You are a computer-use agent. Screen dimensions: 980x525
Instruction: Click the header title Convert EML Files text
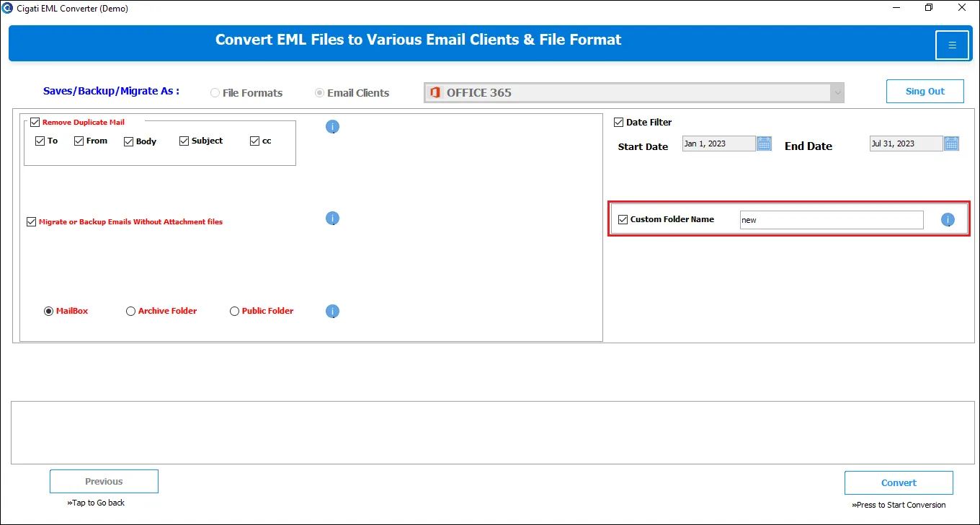418,40
